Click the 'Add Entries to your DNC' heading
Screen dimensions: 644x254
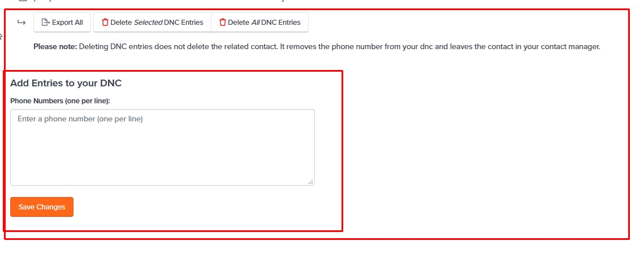point(66,84)
